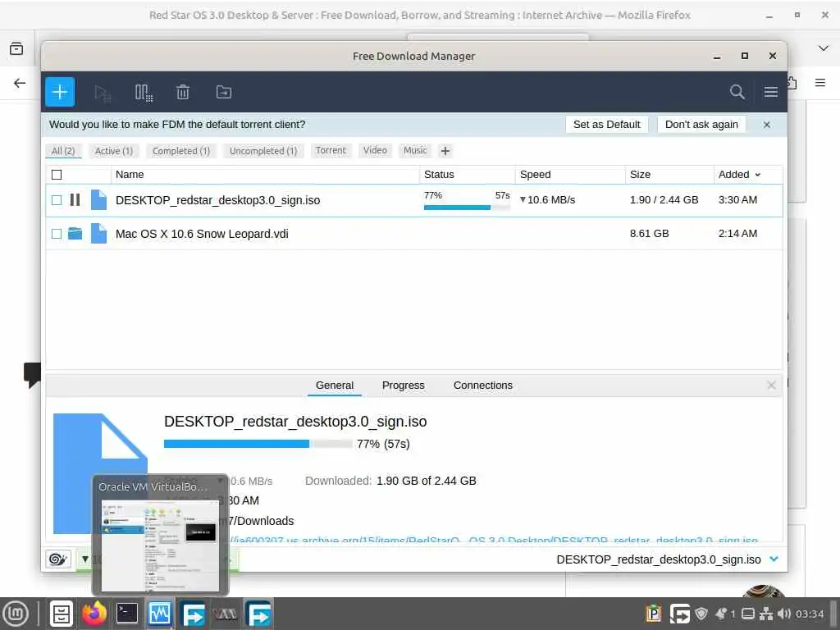Click the network tray icon

click(767, 614)
